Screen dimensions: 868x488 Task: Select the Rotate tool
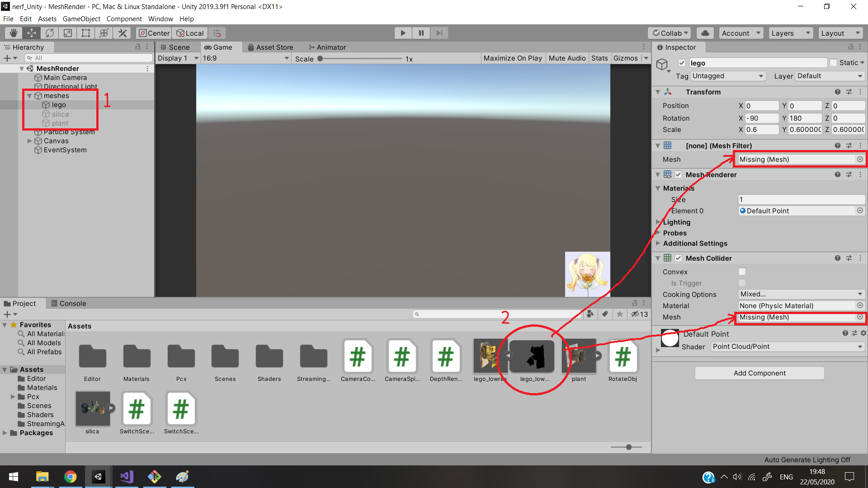click(50, 33)
